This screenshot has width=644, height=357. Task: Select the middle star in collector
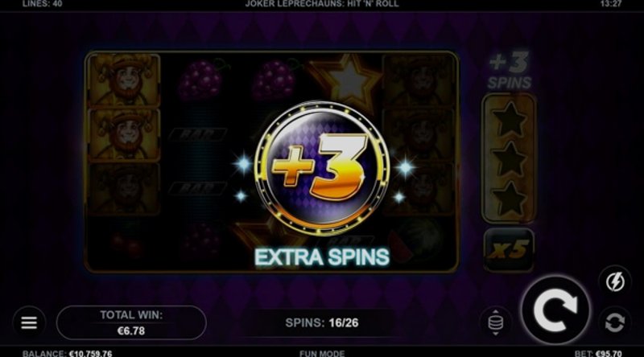click(x=510, y=159)
